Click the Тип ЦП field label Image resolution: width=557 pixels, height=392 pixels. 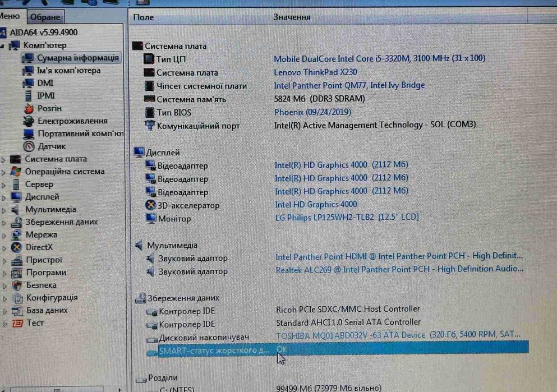point(171,59)
